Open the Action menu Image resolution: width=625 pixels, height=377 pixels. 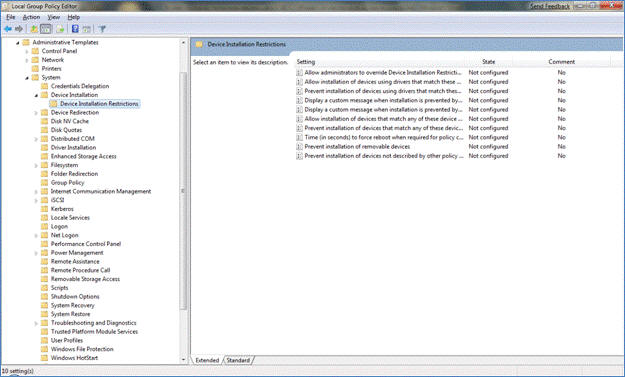tap(31, 17)
